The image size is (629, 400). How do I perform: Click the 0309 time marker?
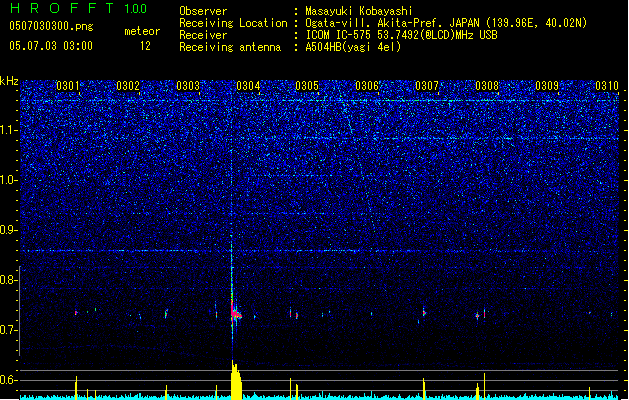tap(547, 86)
